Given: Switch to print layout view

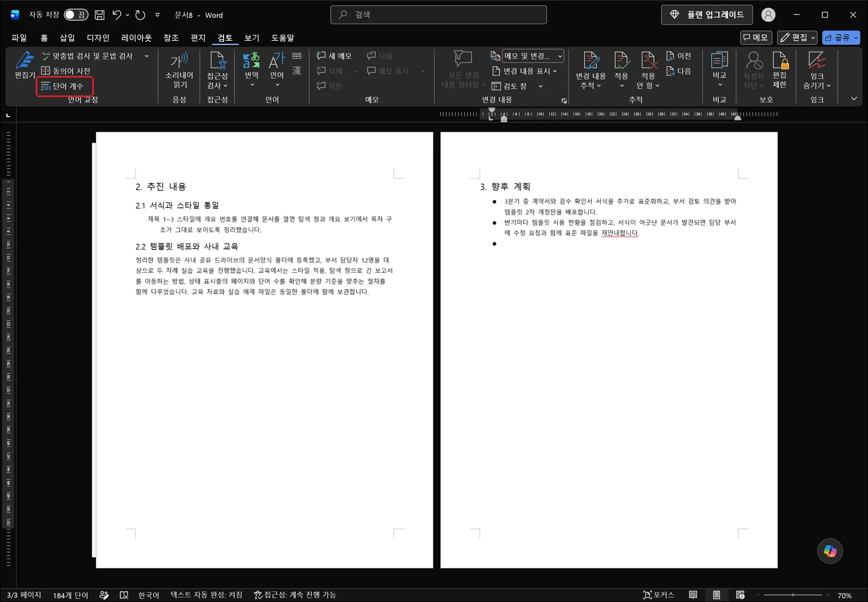Looking at the screenshot, I should 717,595.
